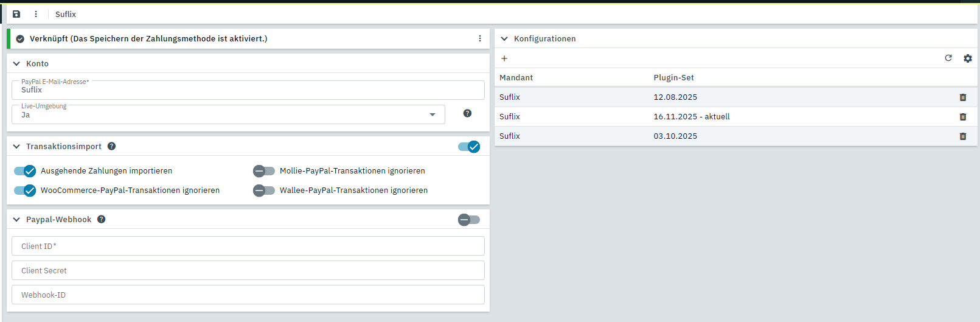The image size is (980, 322).
Task: Select the 16.11.2025 - aktuell configuration row
Action: point(692,117)
